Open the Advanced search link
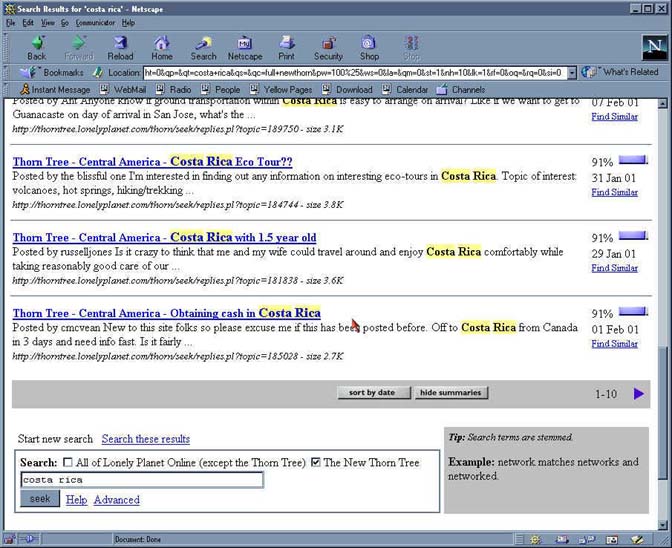 pyautogui.click(x=117, y=500)
